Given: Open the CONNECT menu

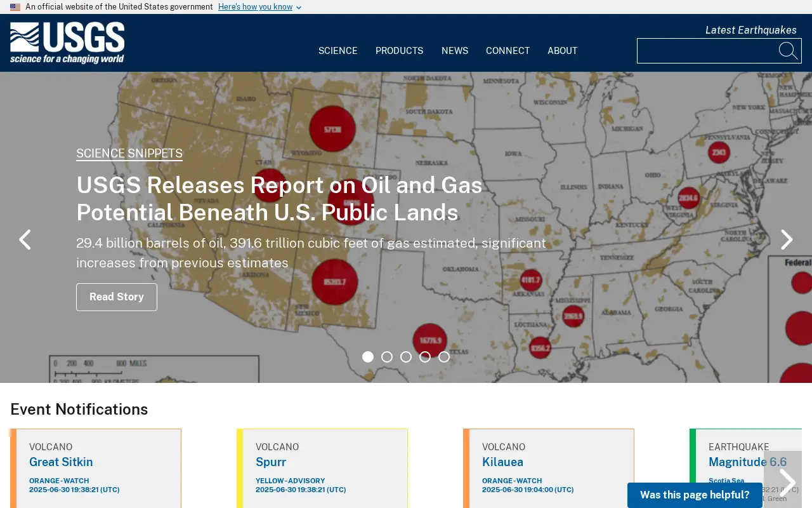Looking at the screenshot, I should point(507,51).
